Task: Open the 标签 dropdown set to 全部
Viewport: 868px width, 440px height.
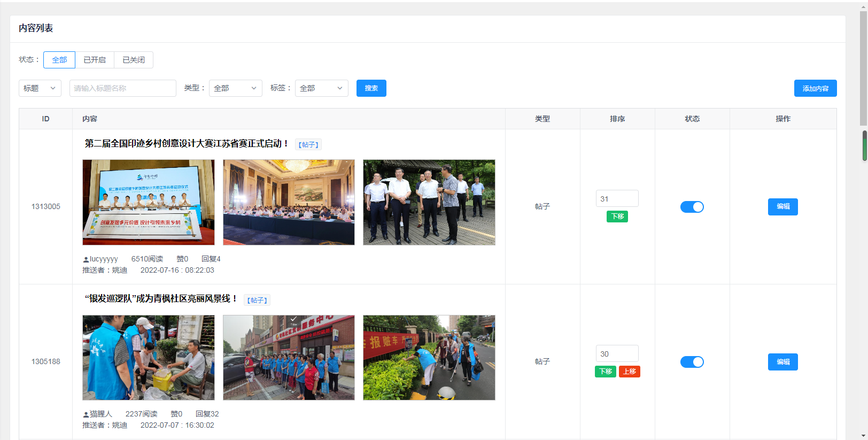Action: click(322, 88)
